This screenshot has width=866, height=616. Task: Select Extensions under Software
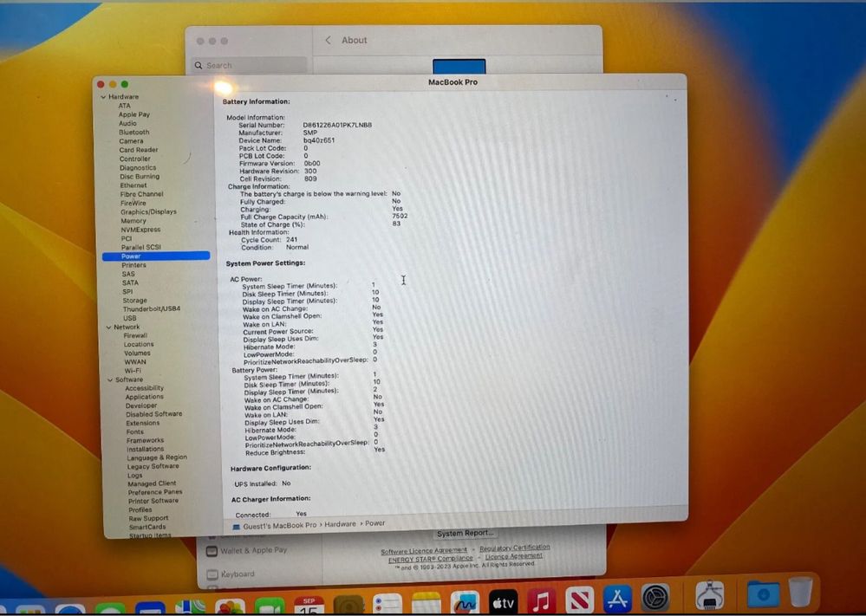click(x=142, y=423)
